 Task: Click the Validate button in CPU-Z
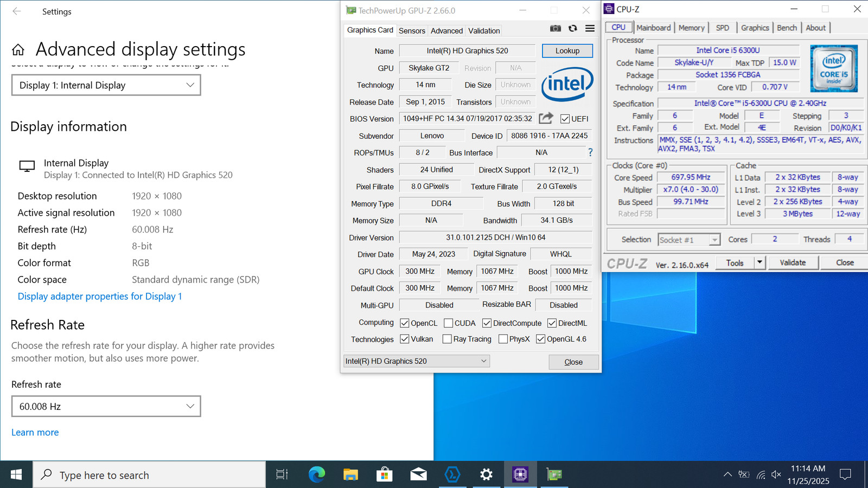point(793,262)
